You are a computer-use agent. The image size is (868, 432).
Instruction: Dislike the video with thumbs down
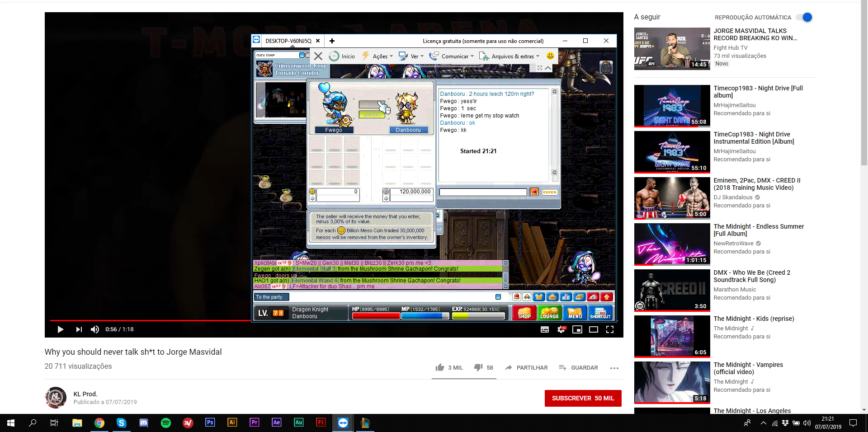pyautogui.click(x=478, y=367)
